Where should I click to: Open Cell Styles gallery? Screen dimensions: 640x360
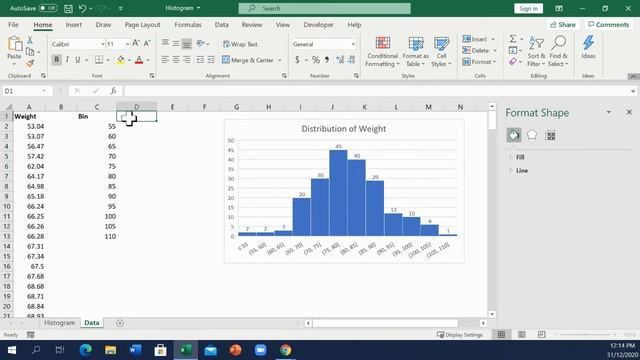pyautogui.click(x=441, y=52)
